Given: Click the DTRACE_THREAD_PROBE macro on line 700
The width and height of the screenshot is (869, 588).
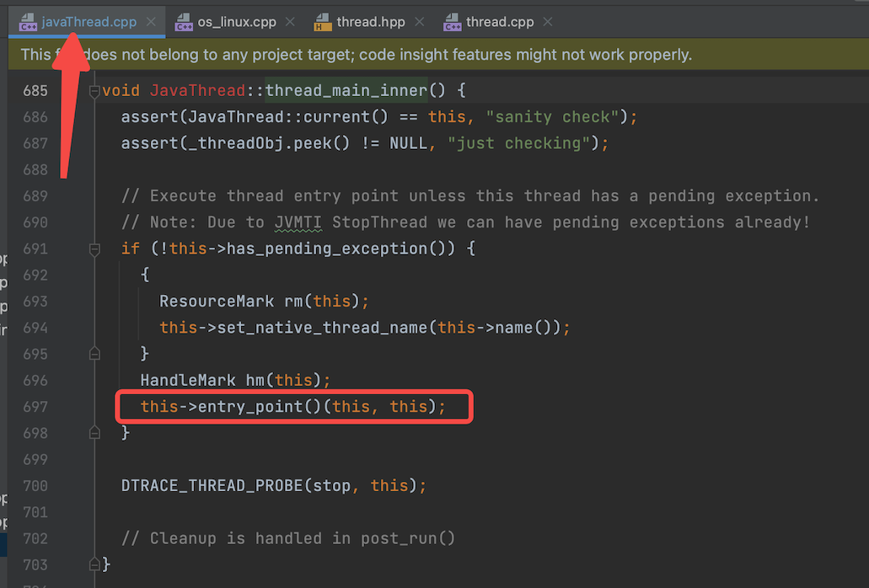Looking at the screenshot, I should 212,486.
